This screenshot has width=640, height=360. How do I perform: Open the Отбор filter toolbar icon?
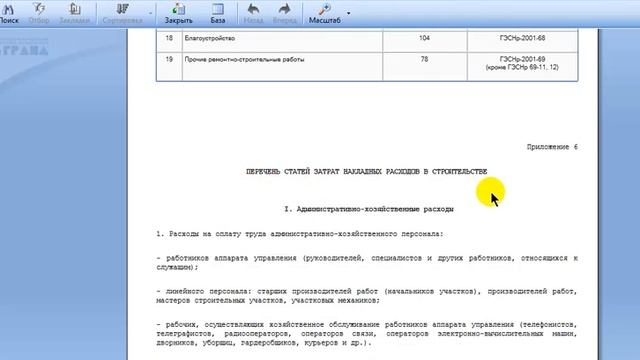[x=39, y=13]
